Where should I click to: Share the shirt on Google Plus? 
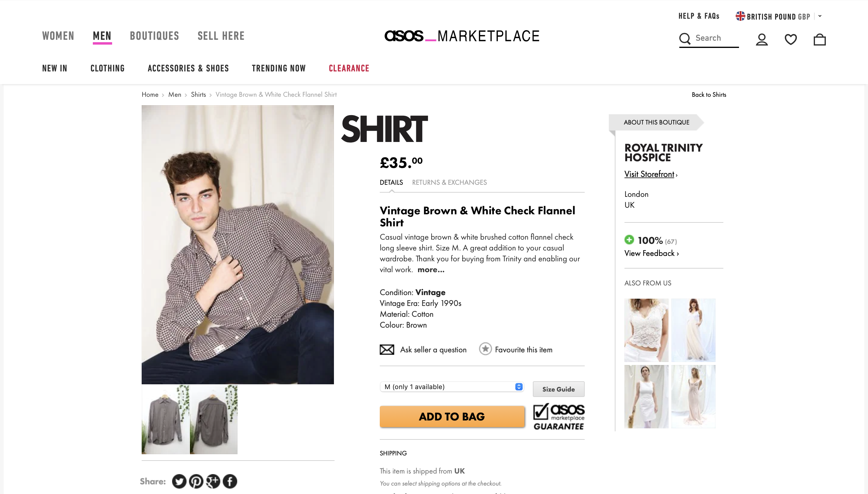pos(213,481)
